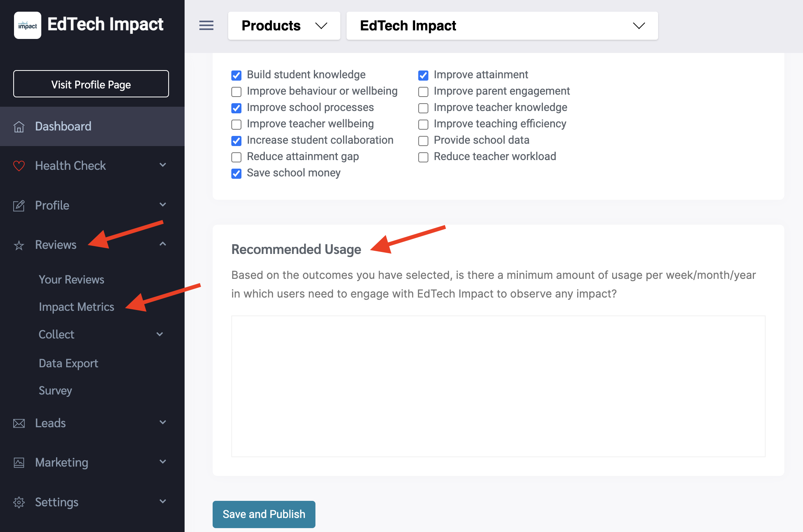Viewport: 803px width, 532px height.
Task: Click the Marketing image icon
Action: (19, 463)
